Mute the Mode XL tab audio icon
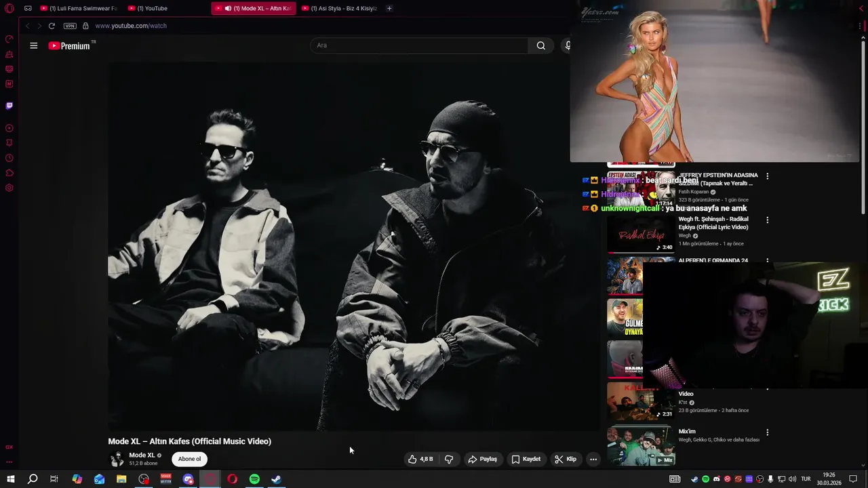This screenshot has width=868, height=488. click(x=227, y=8)
